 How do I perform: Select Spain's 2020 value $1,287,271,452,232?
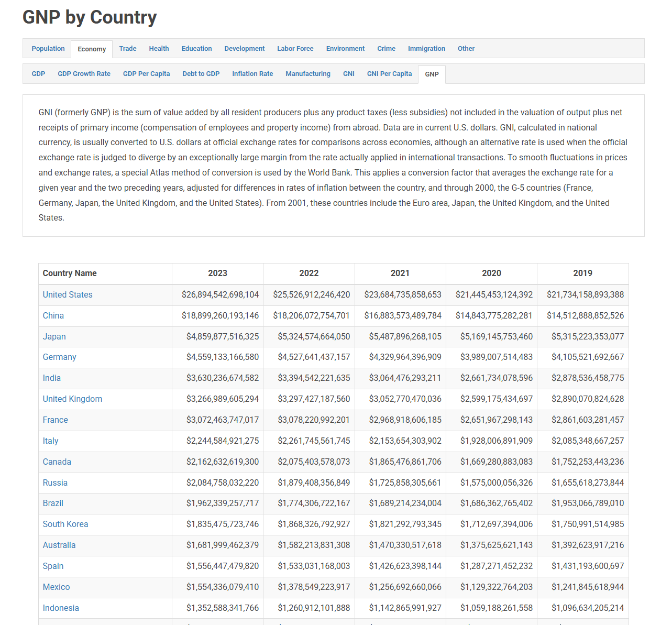click(x=497, y=566)
